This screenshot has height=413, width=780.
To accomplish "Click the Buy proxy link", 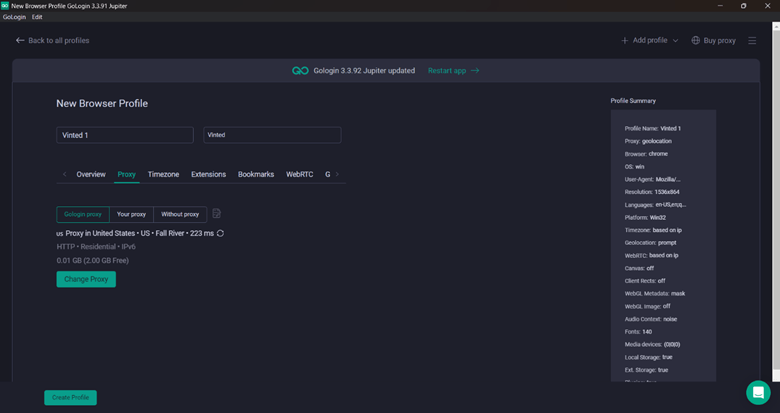I will tap(719, 41).
